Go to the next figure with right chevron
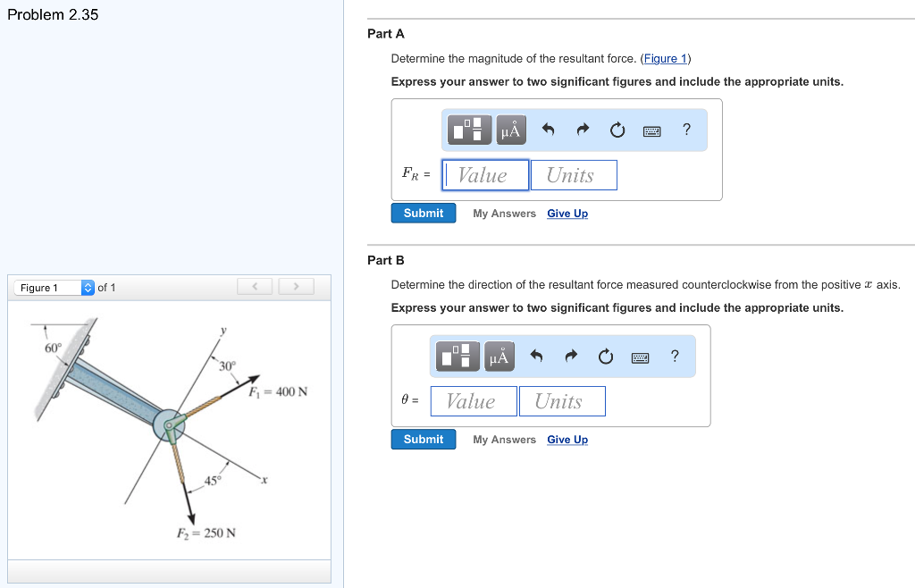Image resolution: width=915 pixels, height=588 pixels. [296, 287]
